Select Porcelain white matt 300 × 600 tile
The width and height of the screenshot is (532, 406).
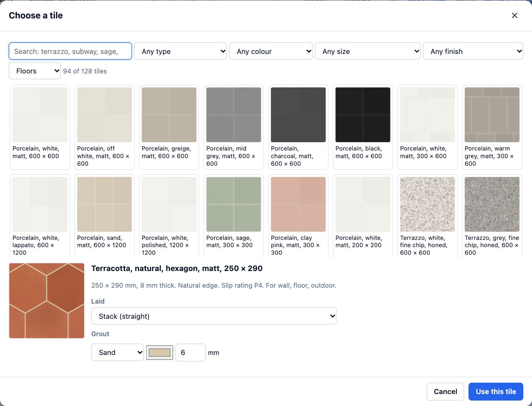point(427,127)
